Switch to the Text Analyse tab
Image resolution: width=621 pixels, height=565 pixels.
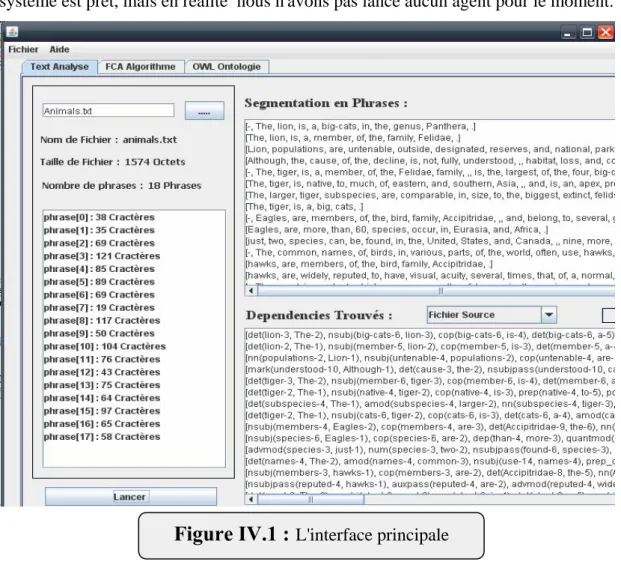(x=59, y=67)
